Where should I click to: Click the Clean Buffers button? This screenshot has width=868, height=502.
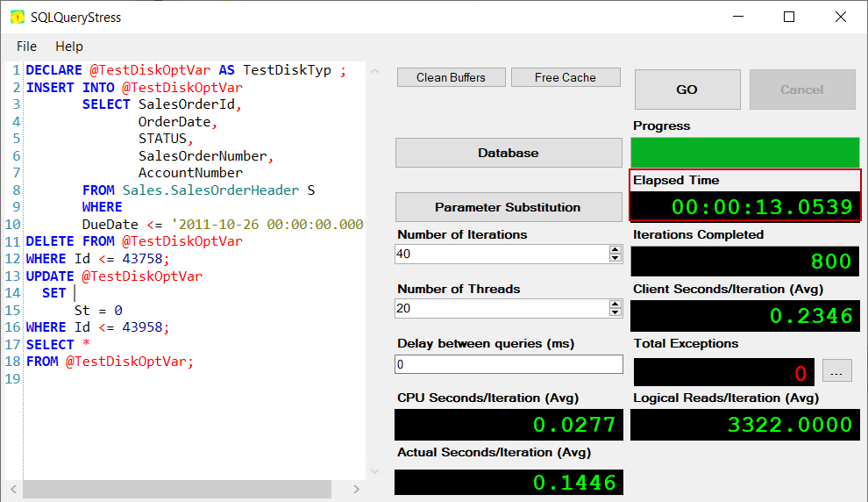452,77
